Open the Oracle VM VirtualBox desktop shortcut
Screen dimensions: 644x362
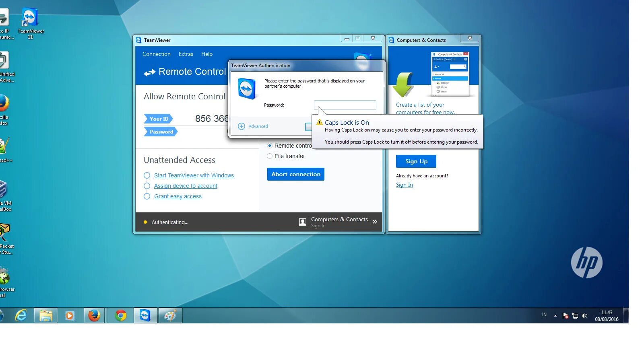click(5, 196)
